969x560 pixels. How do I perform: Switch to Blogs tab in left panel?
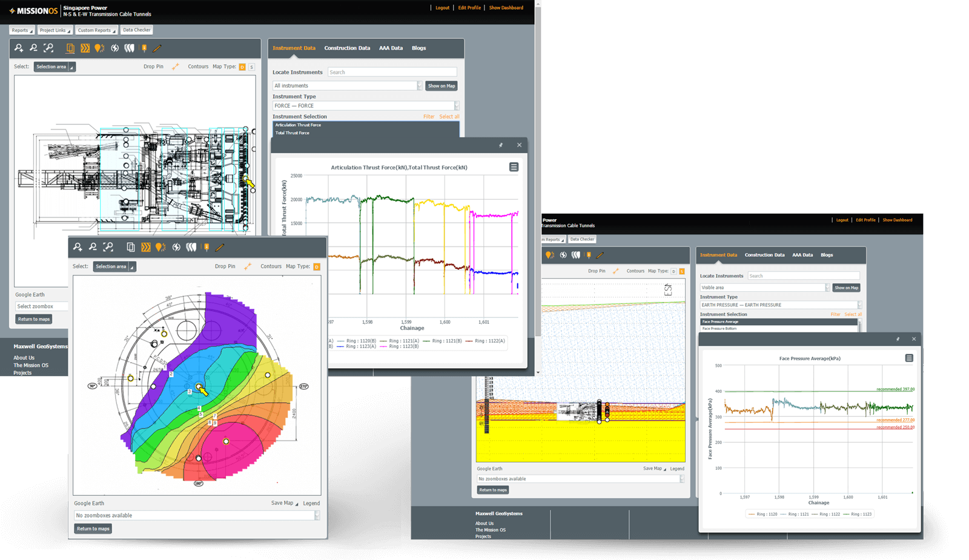(418, 48)
